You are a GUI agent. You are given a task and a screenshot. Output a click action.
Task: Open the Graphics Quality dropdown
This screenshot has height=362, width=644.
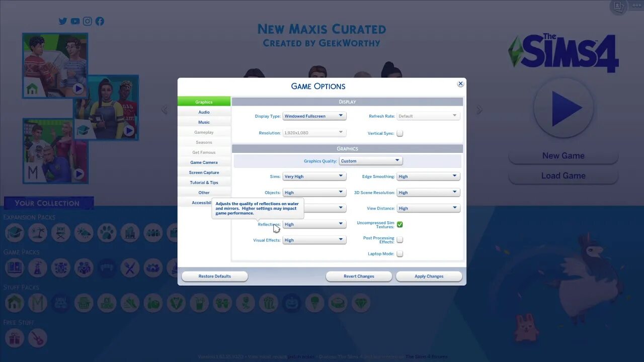pos(371,161)
